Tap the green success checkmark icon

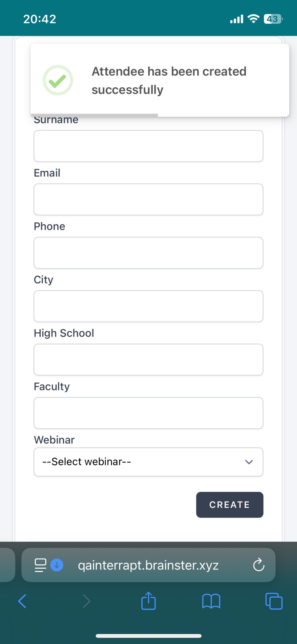tap(58, 80)
